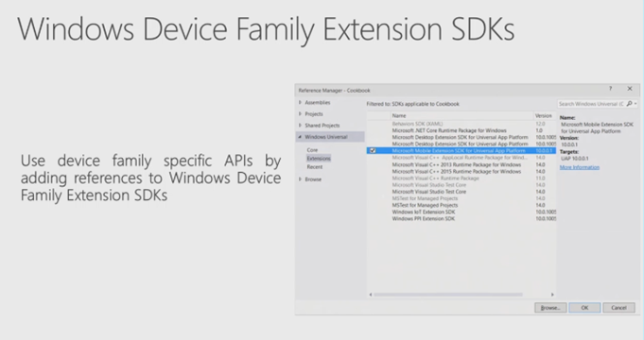This screenshot has width=644, height=340.
Task: Sort list by the Version column header
Action: pos(545,115)
